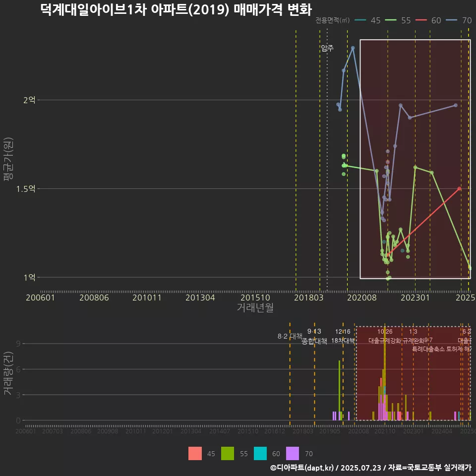
Task: Click the 201612 label on volume chart axis
Action: tap(274, 431)
